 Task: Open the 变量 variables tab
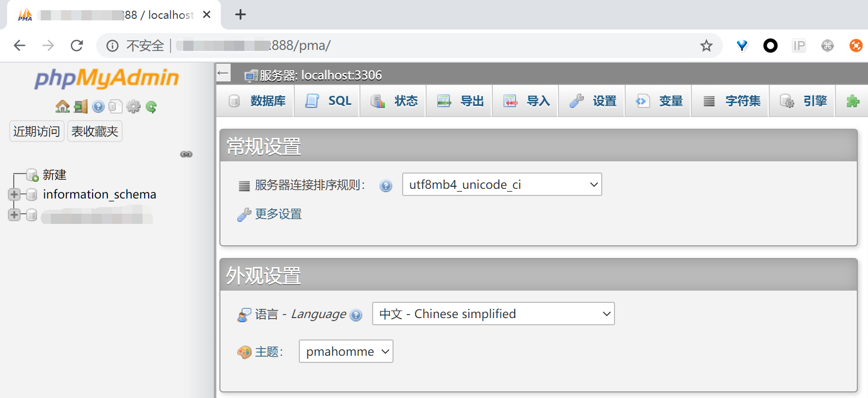click(658, 101)
